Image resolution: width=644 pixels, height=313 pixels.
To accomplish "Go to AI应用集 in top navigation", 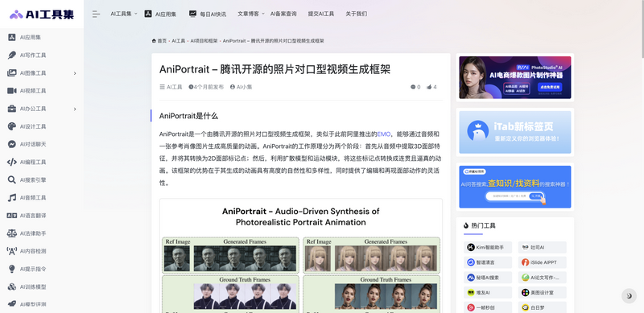I will tap(160, 14).
